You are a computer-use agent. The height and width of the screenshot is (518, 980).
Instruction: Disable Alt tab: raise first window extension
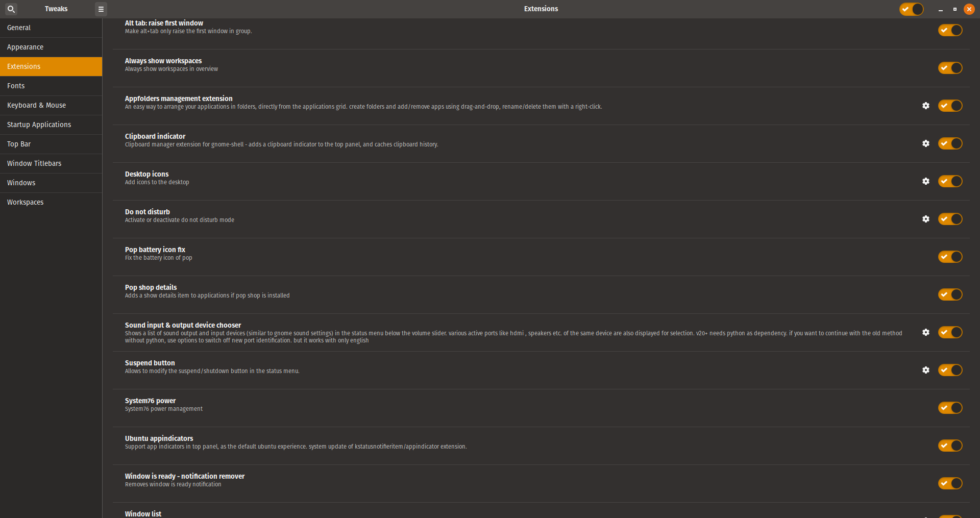tap(950, 30)
